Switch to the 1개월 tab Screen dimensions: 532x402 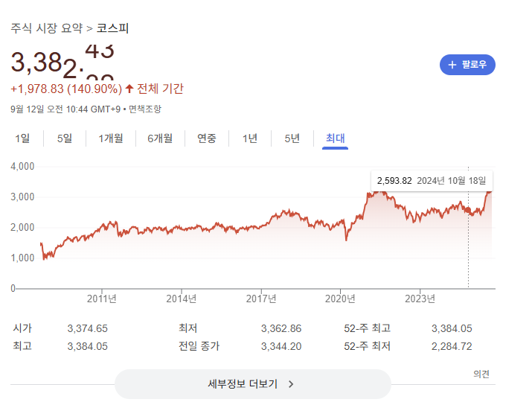pos(111,138)
